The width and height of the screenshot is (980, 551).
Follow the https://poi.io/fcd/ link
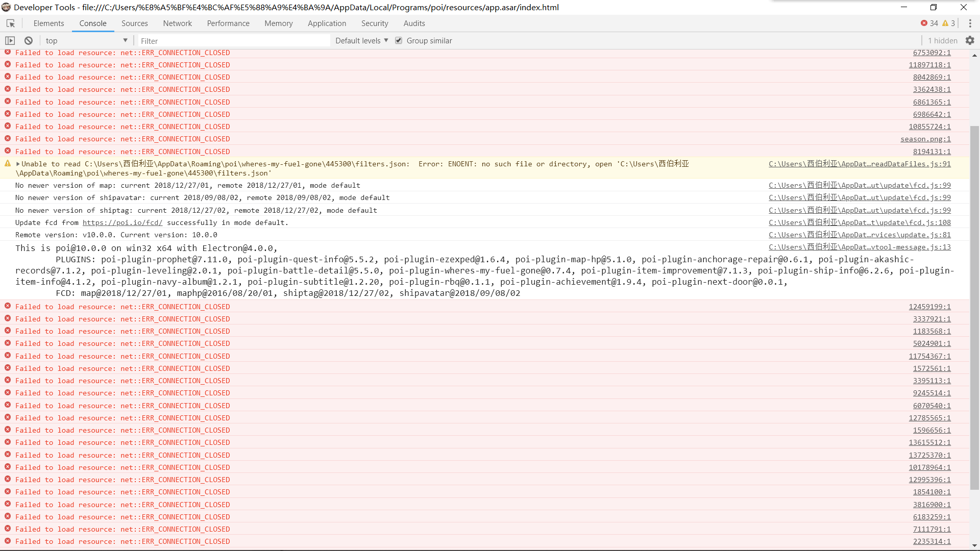tap(122, 222)
